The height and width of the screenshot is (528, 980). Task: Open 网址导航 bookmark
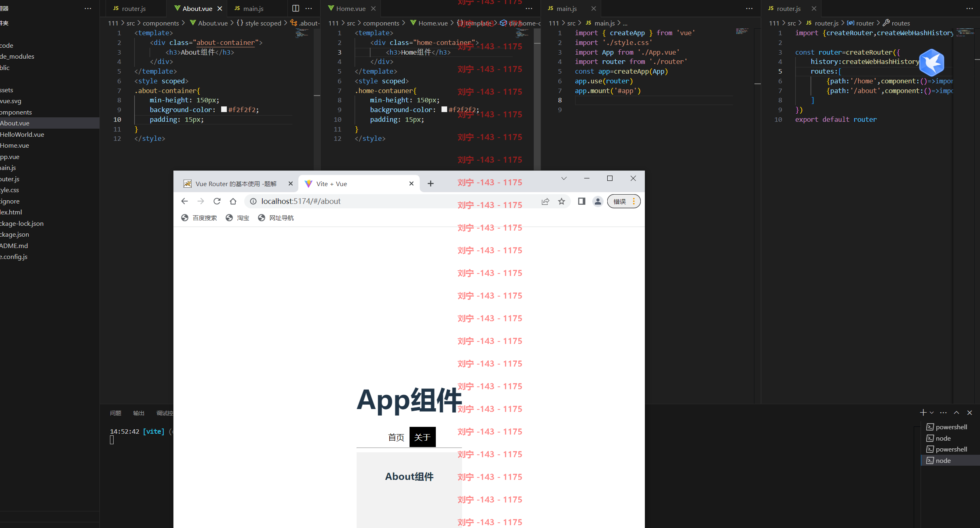pos(276,218)
